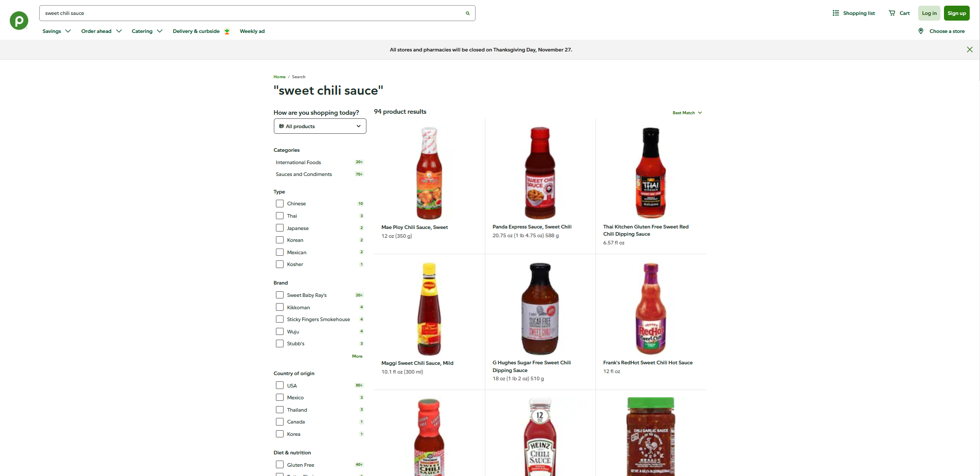Go to Home breadcrumb
This screenshot has width=980, height=476.
coord(279,77)
